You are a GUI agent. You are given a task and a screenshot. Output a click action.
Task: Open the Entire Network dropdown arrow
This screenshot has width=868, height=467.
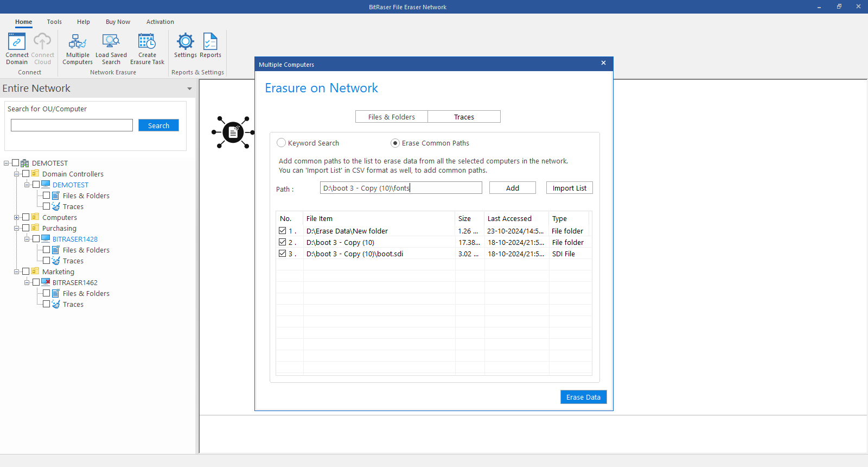tap(189, 89)
